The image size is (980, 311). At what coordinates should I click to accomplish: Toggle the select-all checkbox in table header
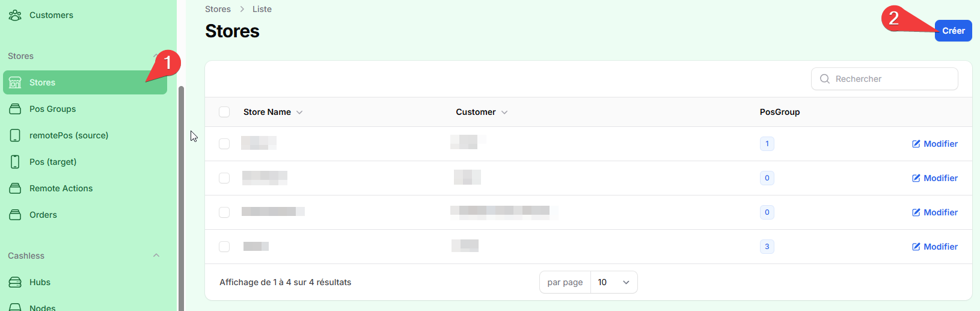coord(224,112)
